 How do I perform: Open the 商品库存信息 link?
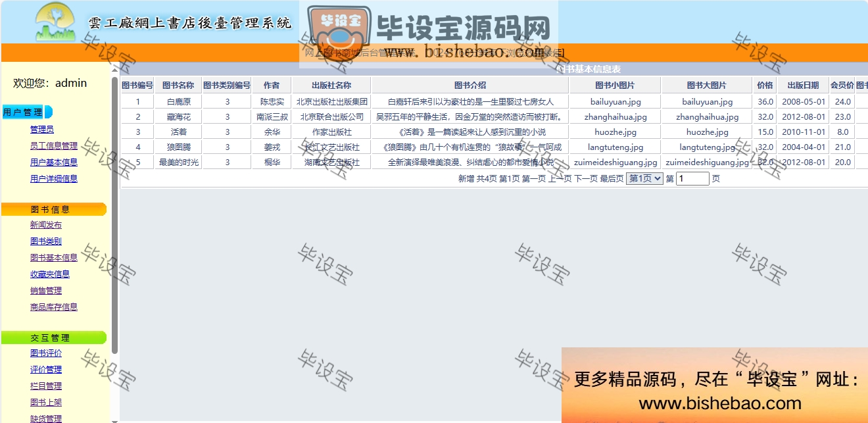(x=54, y=307)
